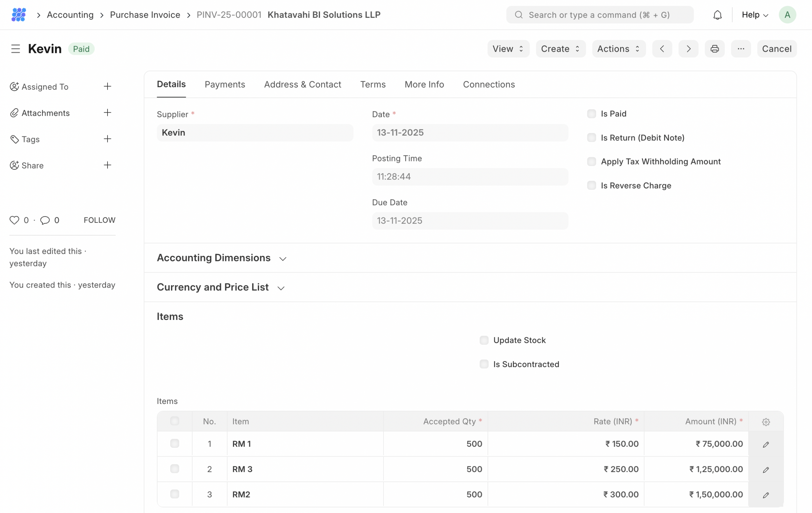Image resolution: width=812 pixels, height=513 pixels.
Task: Check the Is Paid checkbox
Action: tap(592, 114)
